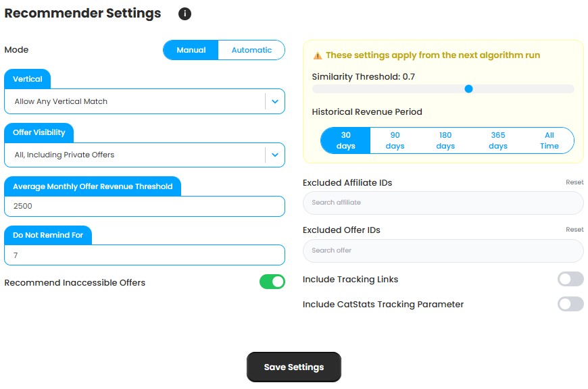This screenshot has width=588, height=389.
Task: Click the Do Not Remind For field
Action: click(x=144, y=255)
